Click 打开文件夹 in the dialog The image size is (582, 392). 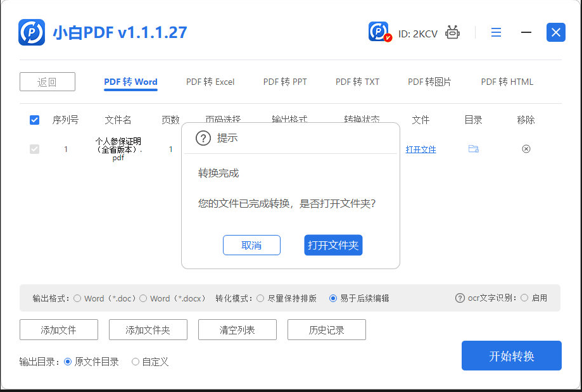tap(333, 245)
